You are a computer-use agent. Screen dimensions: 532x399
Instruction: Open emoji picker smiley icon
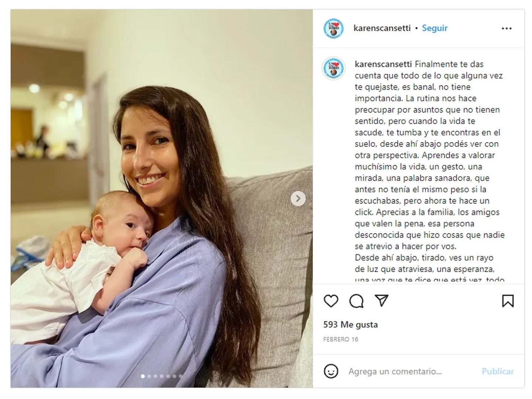[x=331, y=371]
